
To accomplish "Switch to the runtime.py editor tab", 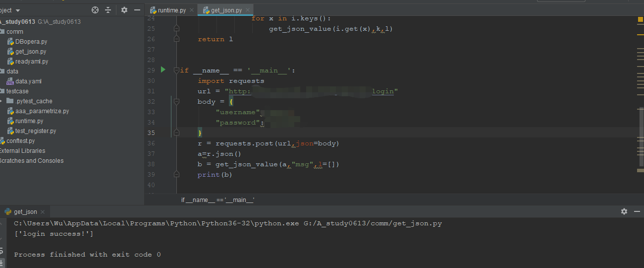I will (x=171, y=10).
